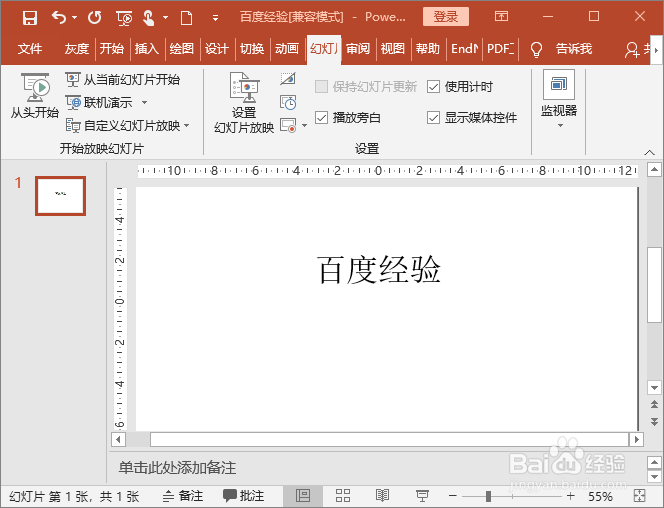Switch to the 设计 tab

pos(217,49)
